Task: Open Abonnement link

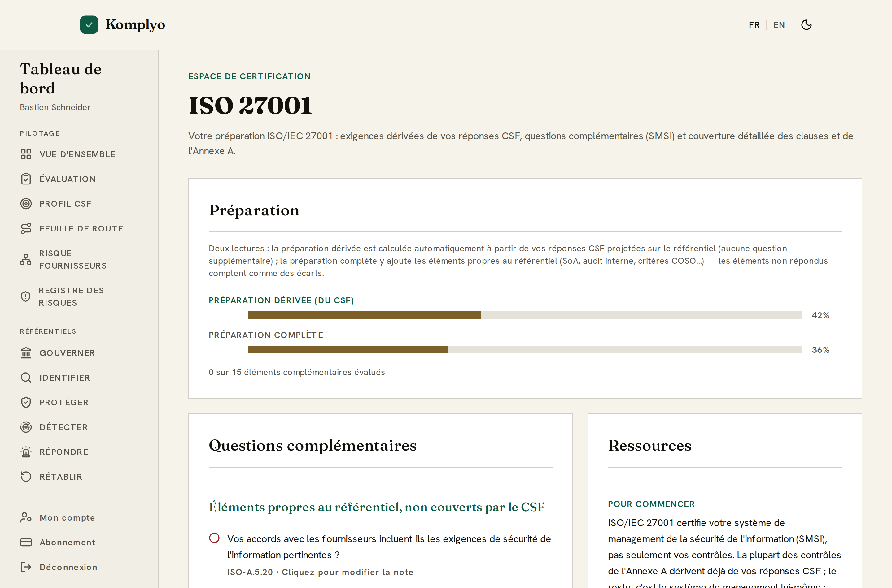Action: [68, 542]
